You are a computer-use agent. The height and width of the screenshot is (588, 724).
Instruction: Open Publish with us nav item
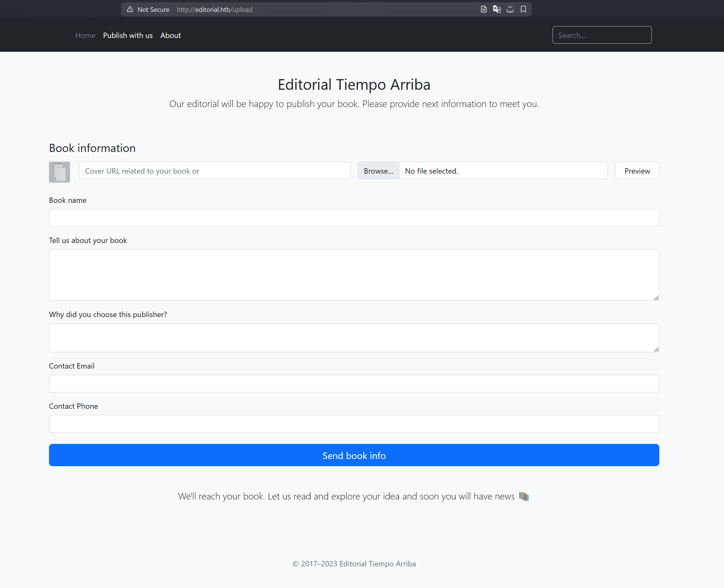[x=128, y=35]
